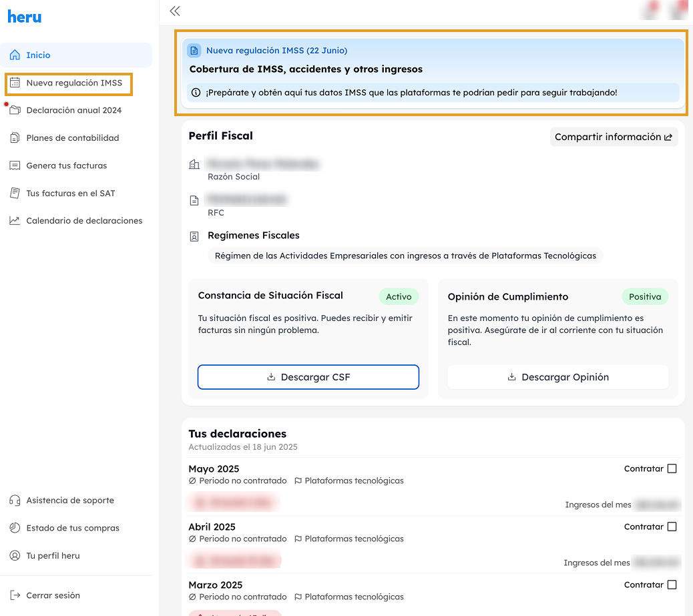Click the Calendario de declaraciones chart icon
This screenshot has height=616, width=693.
pos(15,220)
